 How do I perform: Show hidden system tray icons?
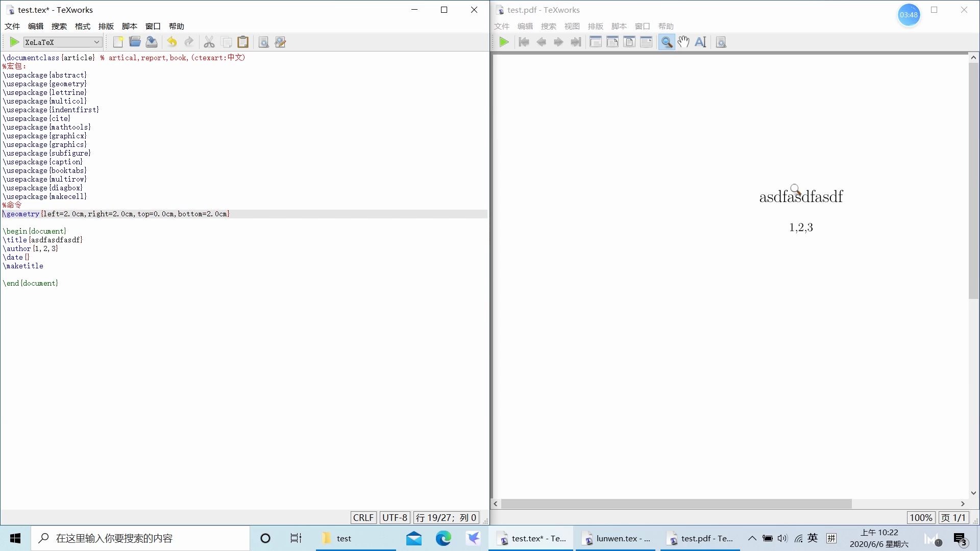coord(752,538)
